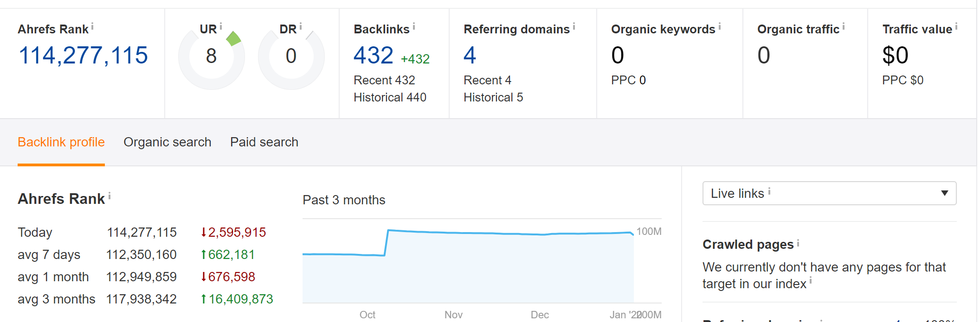Show the Referring domains info icon
Viewport: 980px width, 322px height.
tap(574, 26)
